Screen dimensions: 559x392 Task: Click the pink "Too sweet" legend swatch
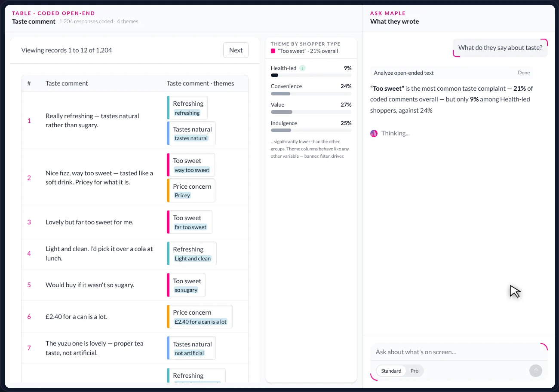pos(273,51)
